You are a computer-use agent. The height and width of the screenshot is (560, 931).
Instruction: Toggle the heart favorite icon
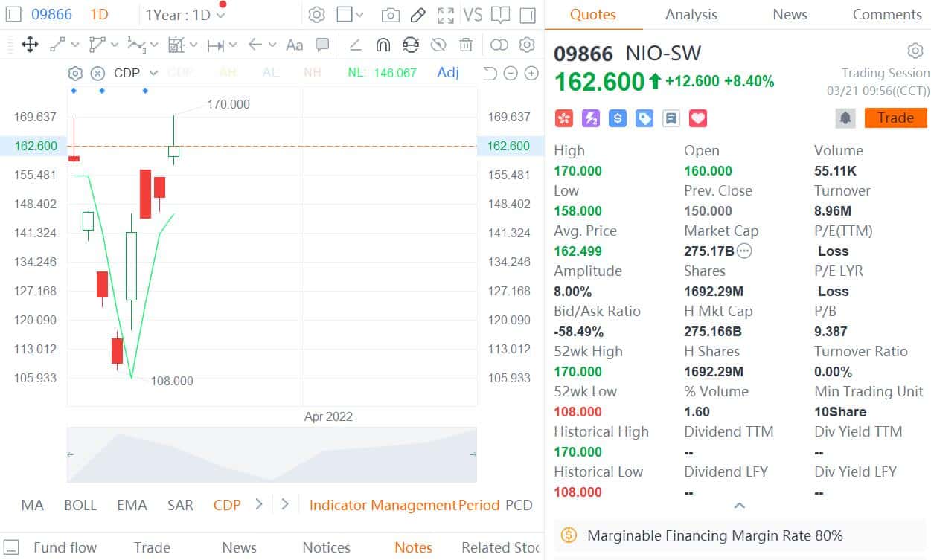pyautogui.click(x=697, y=118)
